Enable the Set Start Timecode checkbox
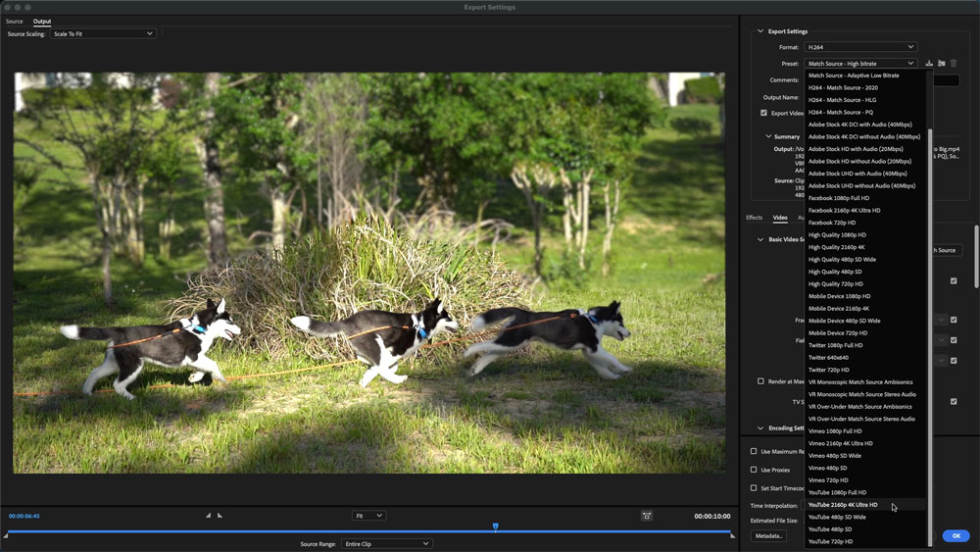The image size is (980, 552). pyautogui.click(x=754, y=487)
